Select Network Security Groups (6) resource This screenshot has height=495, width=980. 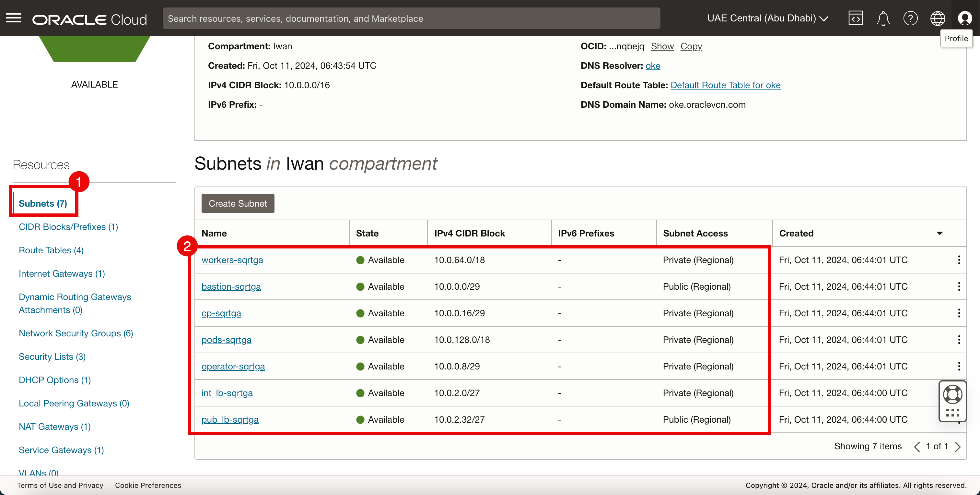76,333
